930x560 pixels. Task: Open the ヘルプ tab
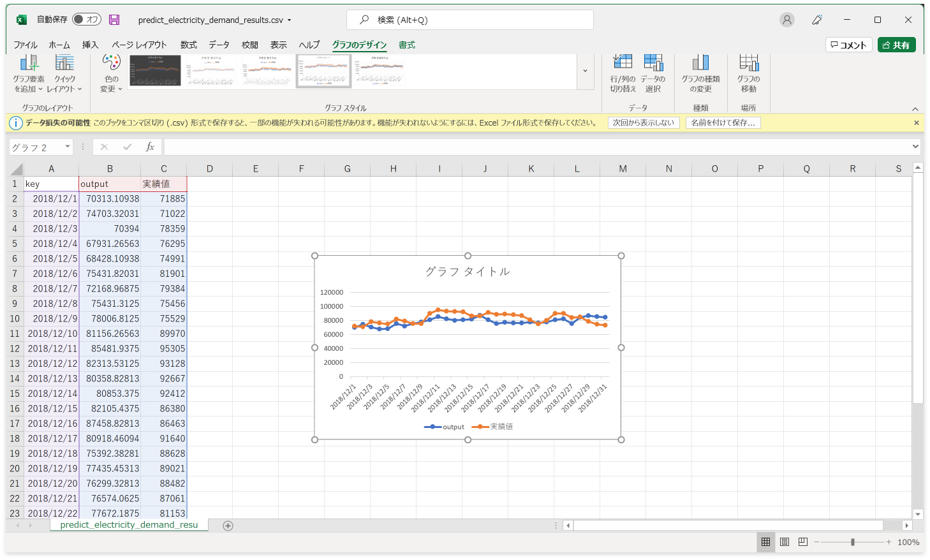(309, 45)
